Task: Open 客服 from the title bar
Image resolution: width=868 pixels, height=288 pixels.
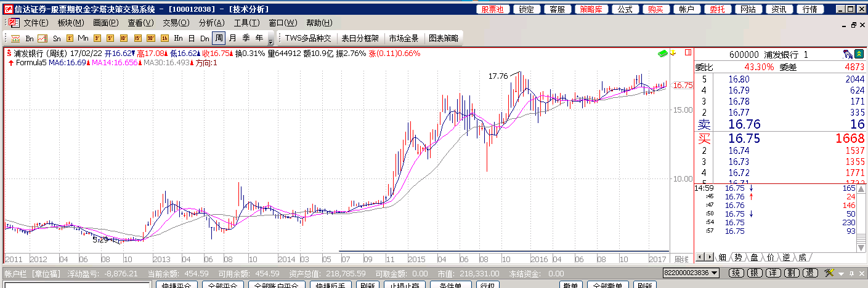Action: (558, 9)
